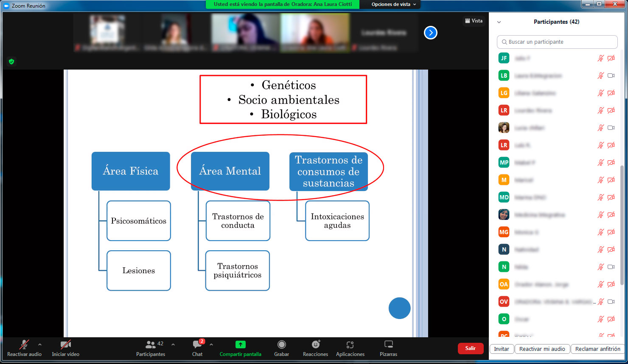Screen dimensions: 628x364
Task: Show next video thumbnails with blue arrow
Action: [430, 33]
